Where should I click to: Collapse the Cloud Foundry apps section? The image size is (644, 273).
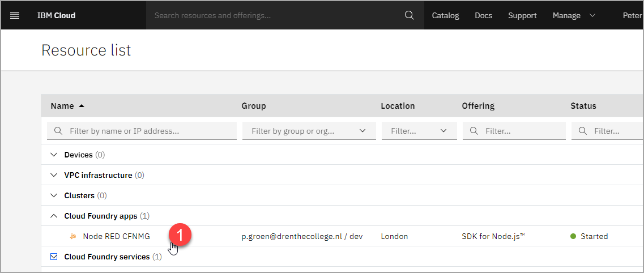pos(54,216)
